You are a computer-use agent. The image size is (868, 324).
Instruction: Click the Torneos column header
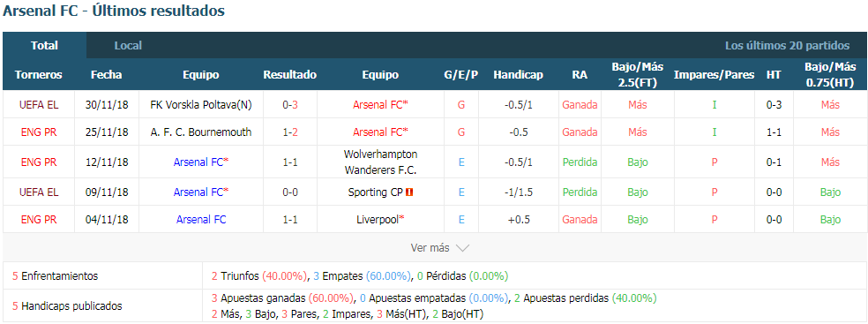(38, 75)
